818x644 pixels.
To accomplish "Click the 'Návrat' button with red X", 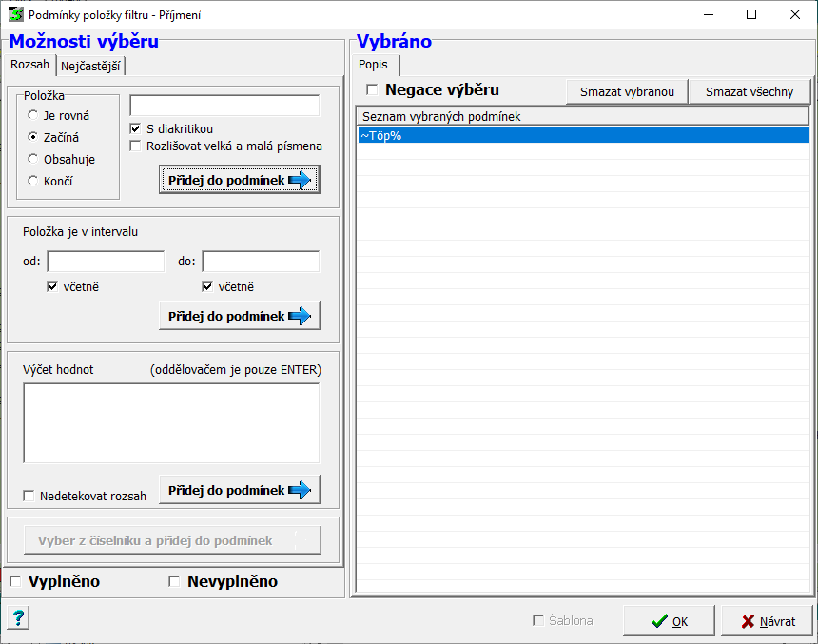I will 767,621.
